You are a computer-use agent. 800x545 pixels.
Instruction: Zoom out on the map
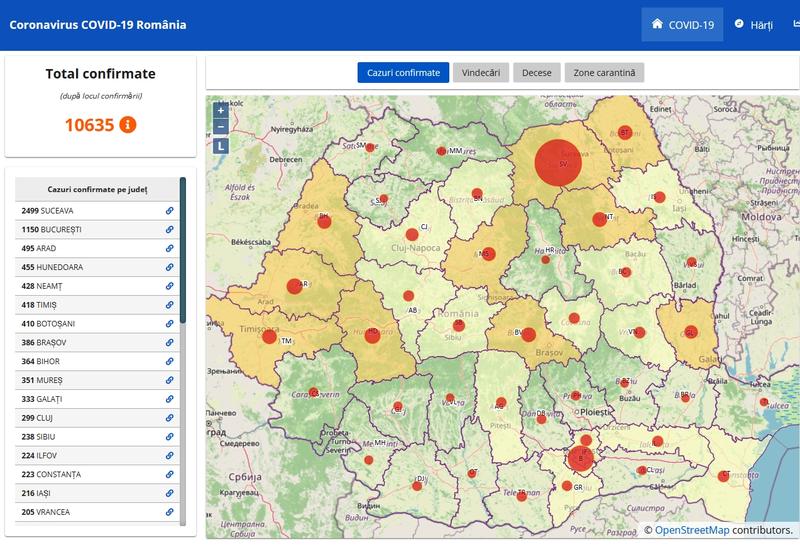pos(221,127)
